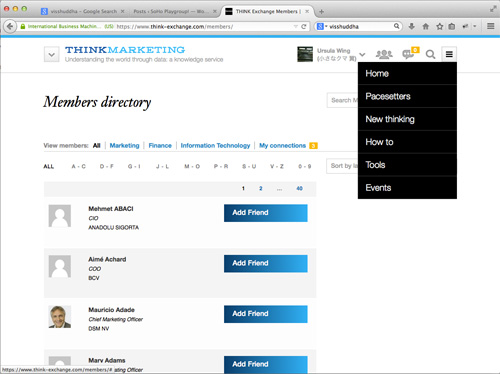Click the Search Members input field
This screenshot has width=500, height=374.
click(343, 100)
